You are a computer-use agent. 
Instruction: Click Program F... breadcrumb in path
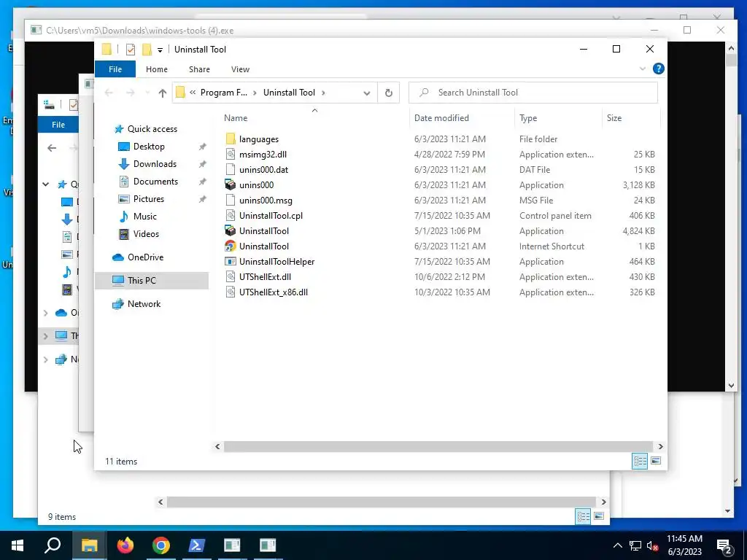point(224,93)
